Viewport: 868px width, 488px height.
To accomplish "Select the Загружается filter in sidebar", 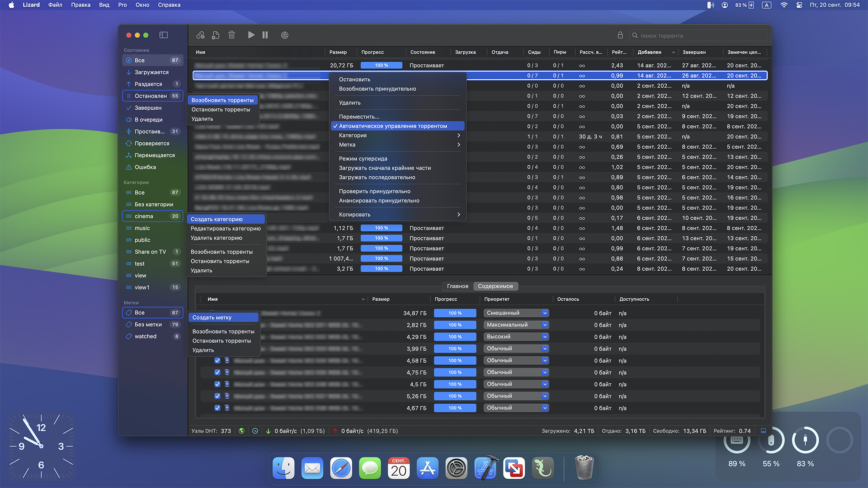I will coord(153,72).
